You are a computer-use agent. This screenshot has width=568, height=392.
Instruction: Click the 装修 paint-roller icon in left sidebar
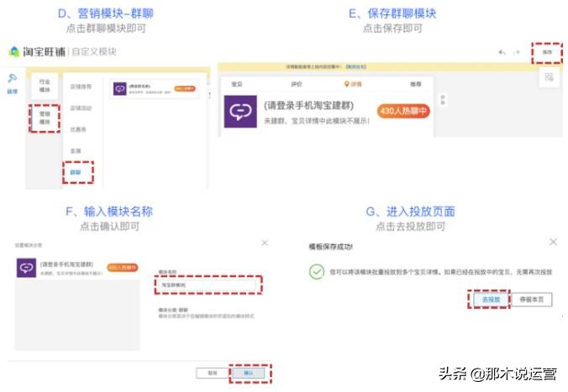13,78
